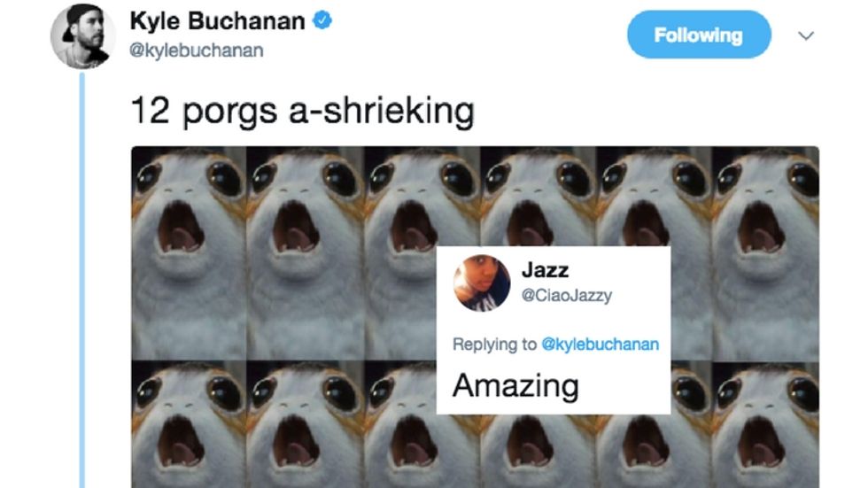Open Jazz's display name
This screenshot has height=488, width=868.
pyautogui.click(x=545, y=270)
